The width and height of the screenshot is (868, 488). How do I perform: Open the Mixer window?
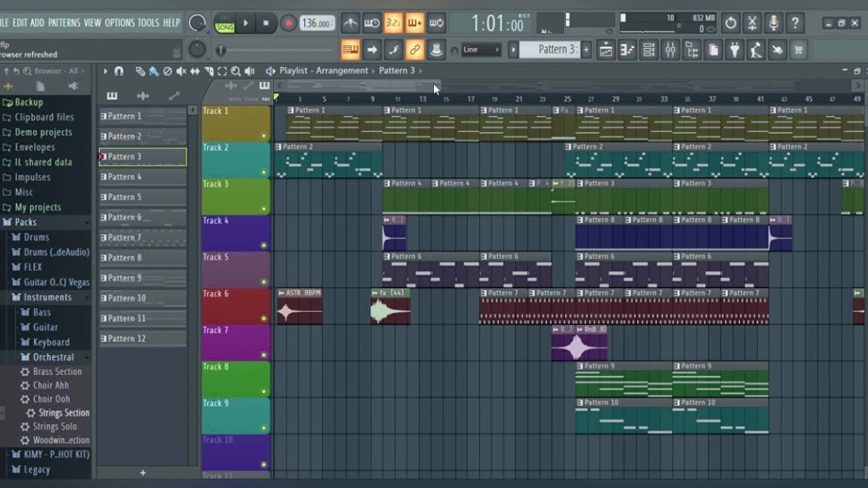pyautogui.click(x=670, y=49)
